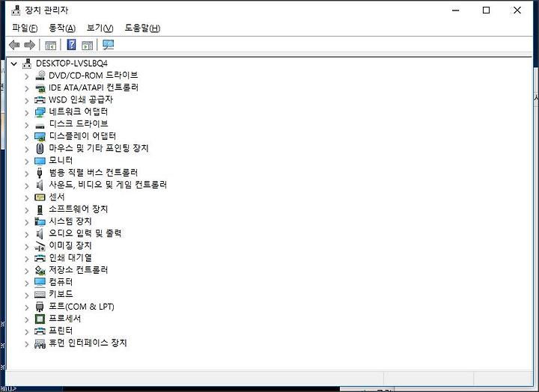
Task: Select the IDE ATA/ATAPI 컨트롤러 label
Action: [x=94, y=88]
